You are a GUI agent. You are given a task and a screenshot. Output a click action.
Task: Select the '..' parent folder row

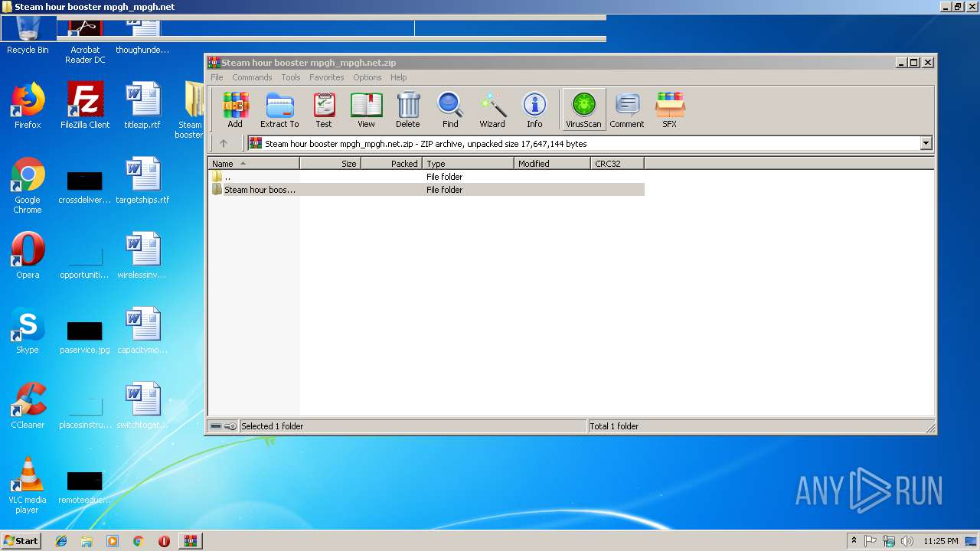pyautogui.click(x=426, y=177)
